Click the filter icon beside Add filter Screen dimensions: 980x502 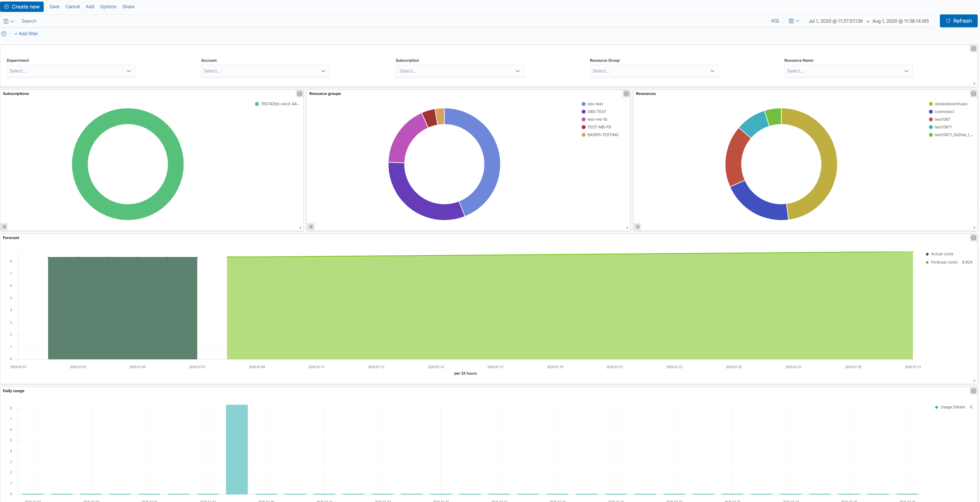pos(4,33)
